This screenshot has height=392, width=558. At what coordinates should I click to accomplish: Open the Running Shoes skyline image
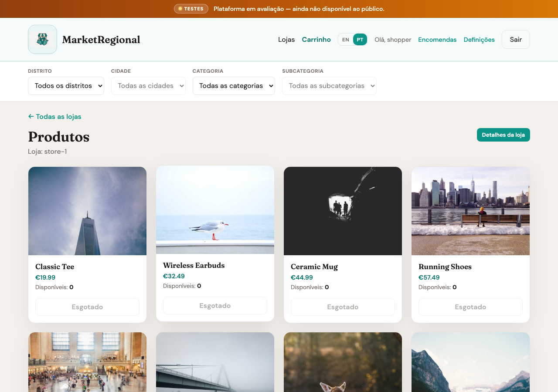pos(470,211)
